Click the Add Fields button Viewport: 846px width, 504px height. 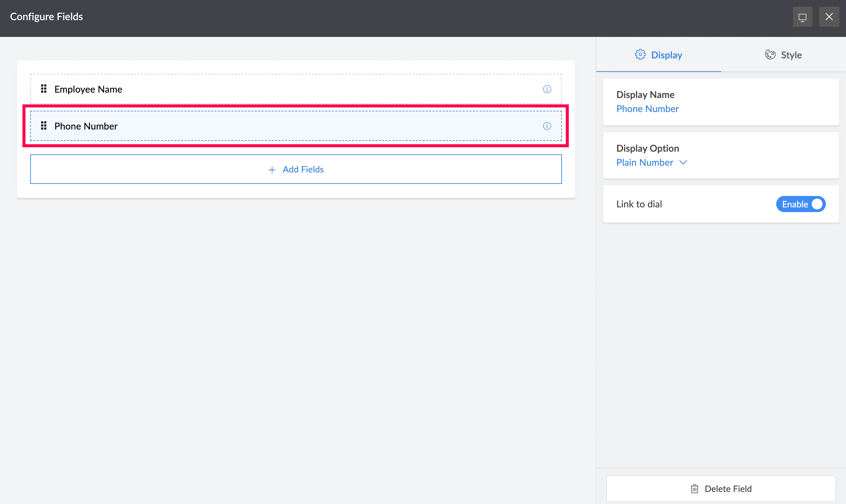pyautogui.click(x=295, y=169)
